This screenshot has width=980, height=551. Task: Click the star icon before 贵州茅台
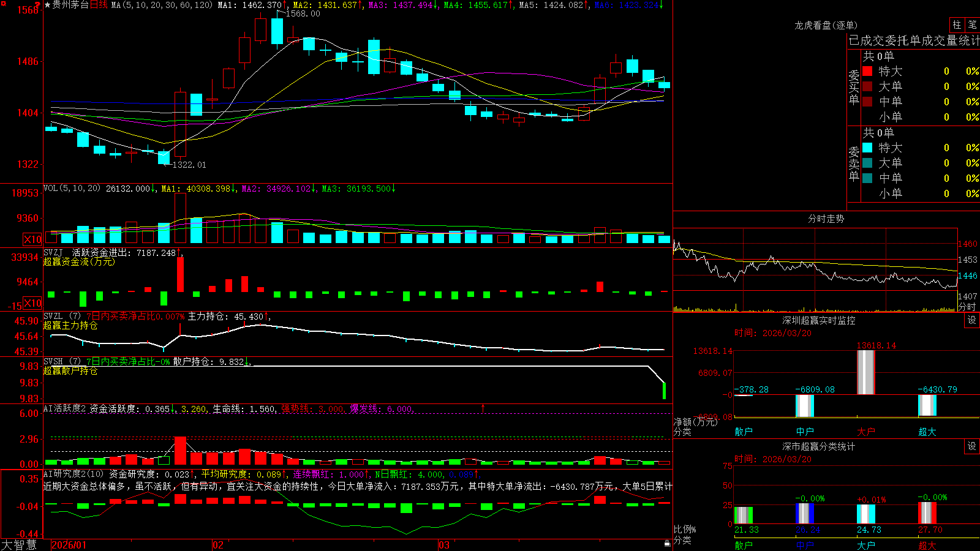pyautogui.click(x=47, y=5)
